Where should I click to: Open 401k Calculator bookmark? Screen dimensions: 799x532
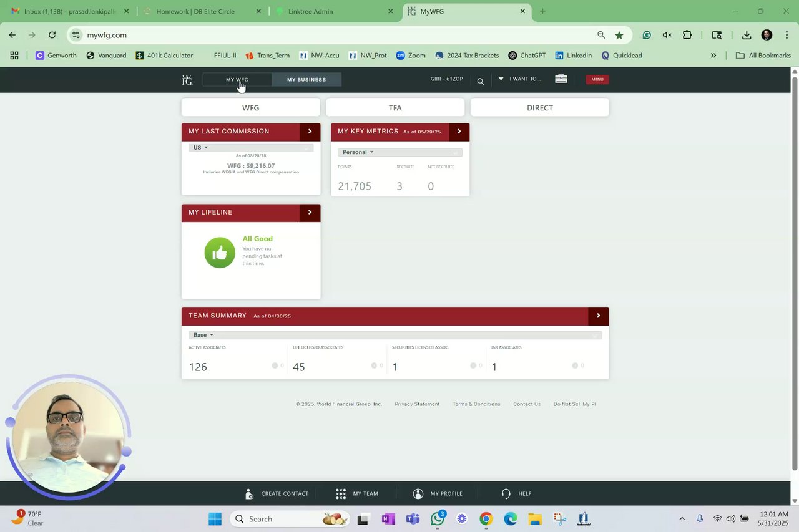click(x=164, y=56)
